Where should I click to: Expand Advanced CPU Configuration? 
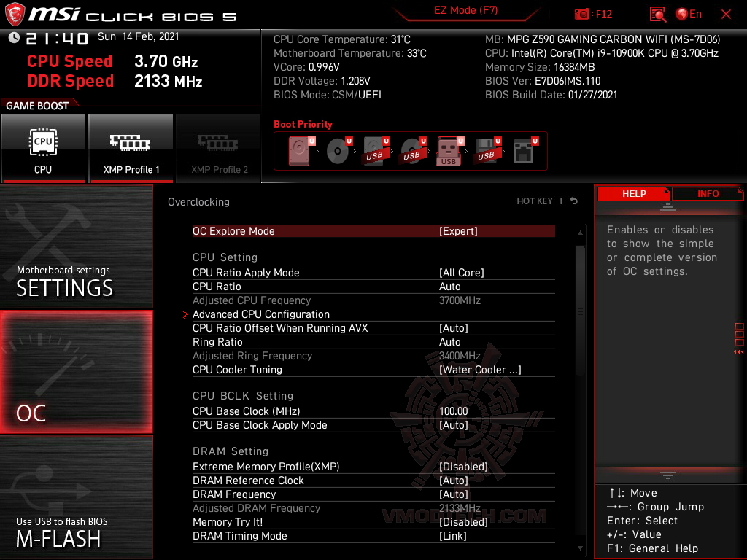point(260,314)
